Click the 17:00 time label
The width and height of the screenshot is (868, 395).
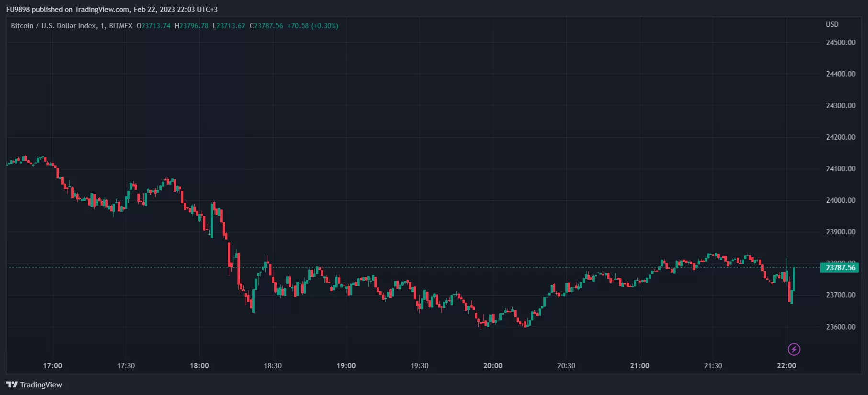[53, 365]
